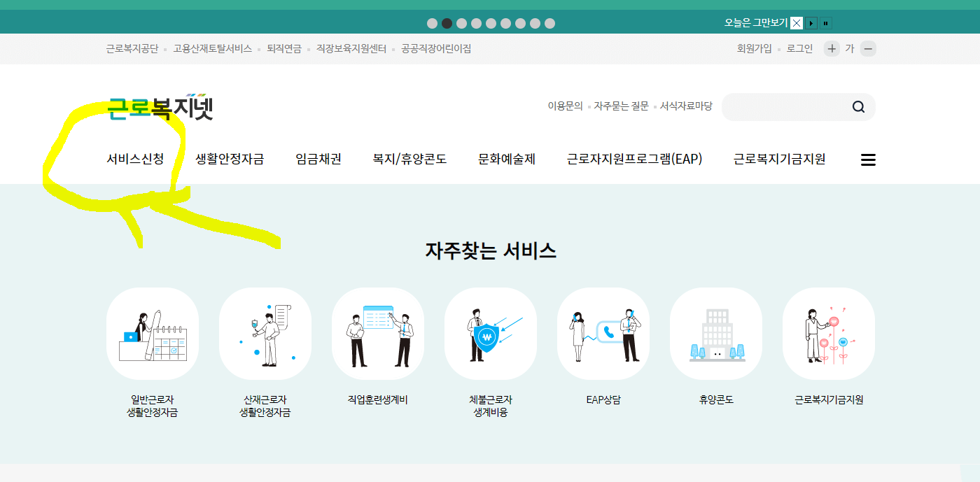
Task: Click the search magnifier icon
Action: (x=857, y=107)
